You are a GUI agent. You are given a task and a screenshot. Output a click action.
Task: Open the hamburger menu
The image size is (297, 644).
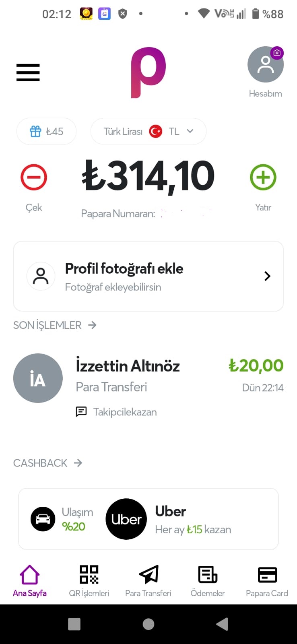(28, 72)
